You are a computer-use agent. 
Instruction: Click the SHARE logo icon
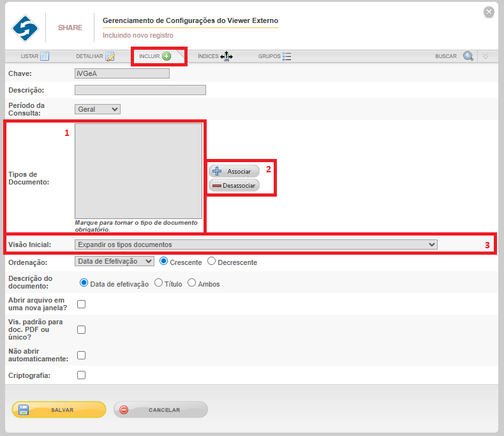(x=26, y=27)
